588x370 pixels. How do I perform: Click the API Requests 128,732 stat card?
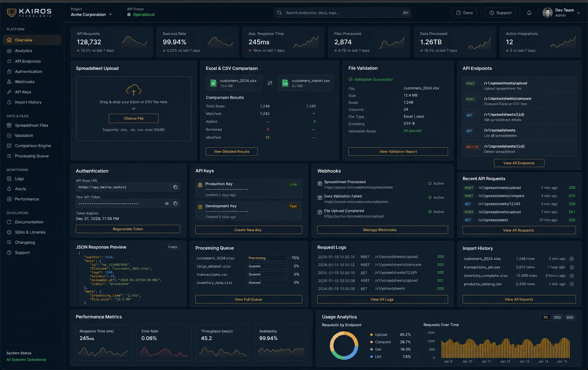tap(112, 42)
